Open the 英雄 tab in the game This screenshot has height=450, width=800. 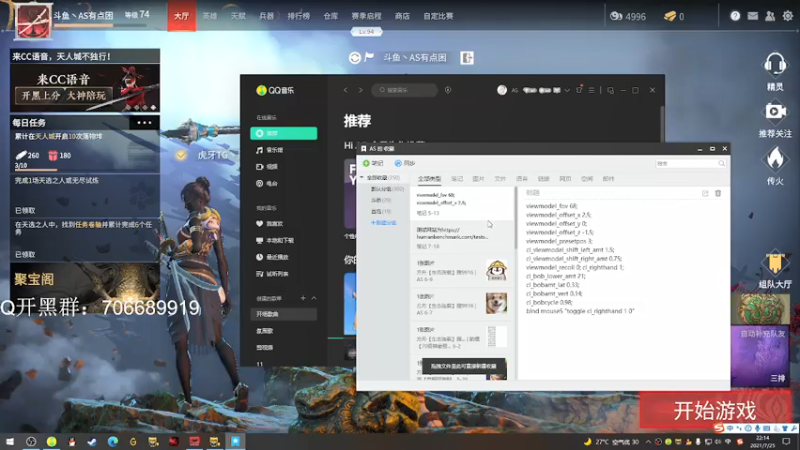click(210, 16)
